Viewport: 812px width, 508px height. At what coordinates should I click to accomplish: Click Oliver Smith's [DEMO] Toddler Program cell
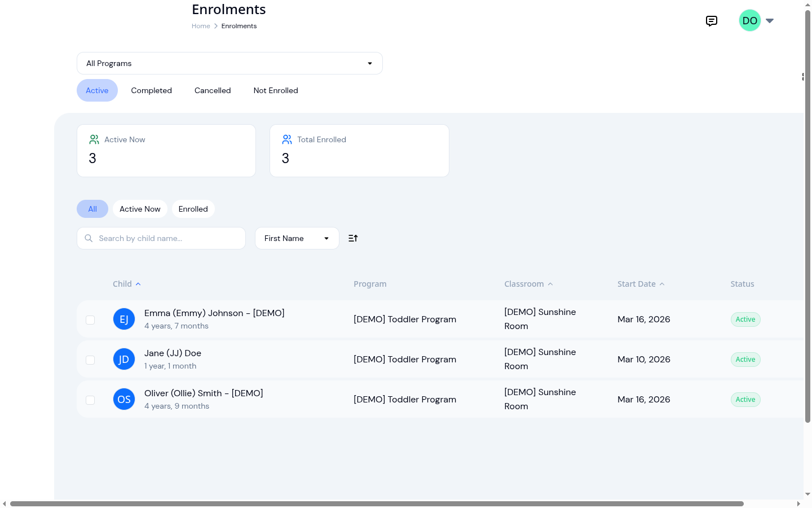pyautogui.click(x=405, y=399)
